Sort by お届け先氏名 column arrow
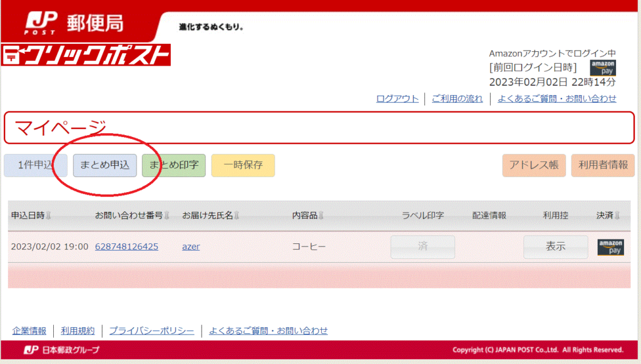 coord(237,215)
